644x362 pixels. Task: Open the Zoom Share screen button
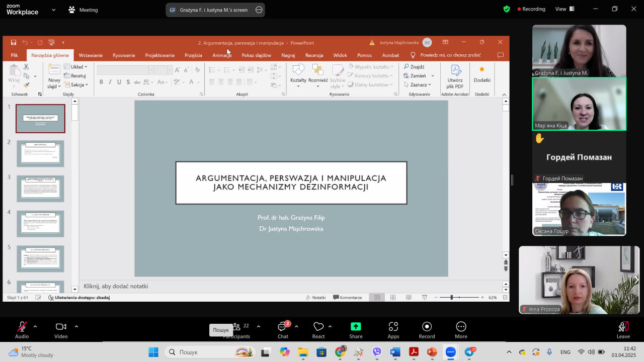[x=356, y=327]
